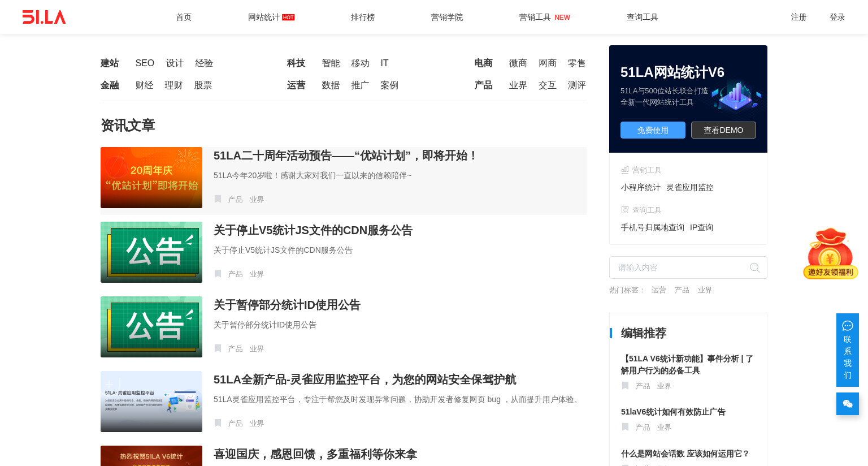Select the SEO category link
Image resolution: width=868 pixels, height=466 pixels.
coord(145,63)
